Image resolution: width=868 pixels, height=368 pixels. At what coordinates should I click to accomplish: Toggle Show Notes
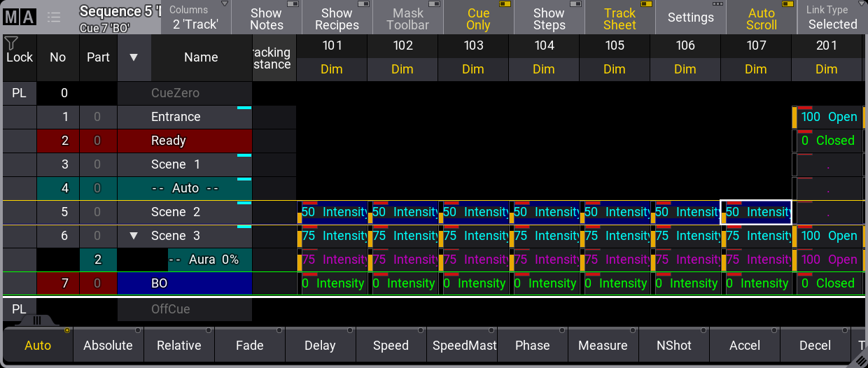pyautogui.click(x=266, y=17)
